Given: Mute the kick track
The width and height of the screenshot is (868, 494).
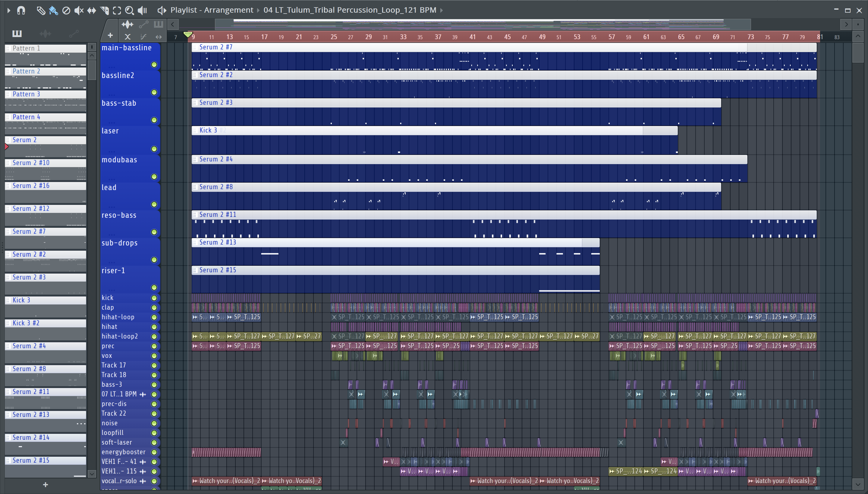Looking at the screenshot, I should (x=154, y=298).
